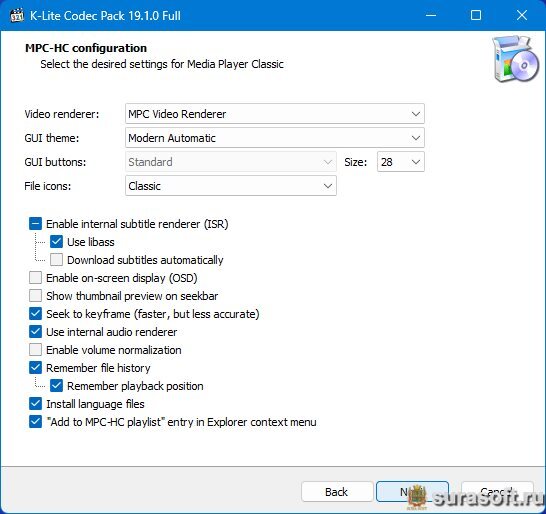Minimize the K-Lite Codec Pack window
Image resolution: width=546 pixels, height=514 pixels.
click(431, 15)
